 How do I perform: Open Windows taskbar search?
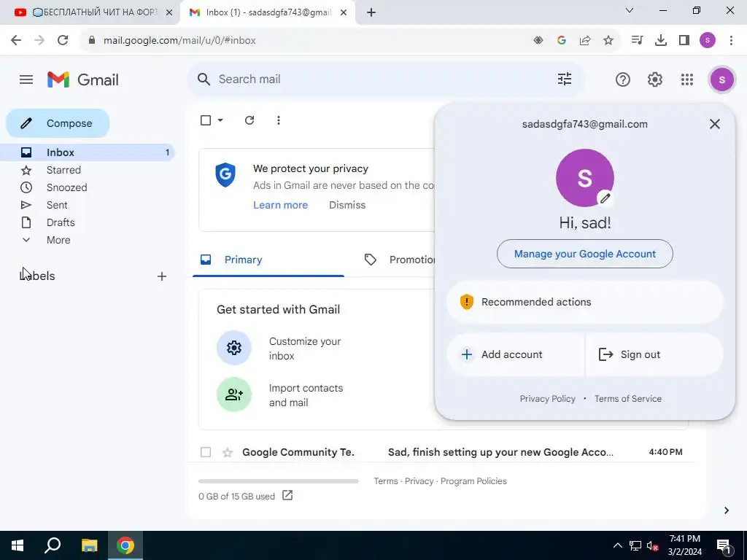[x=53, y=545]
